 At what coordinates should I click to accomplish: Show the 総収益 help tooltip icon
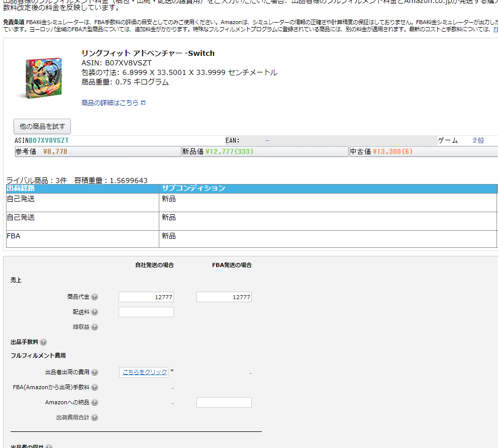(x=94, y=327)
